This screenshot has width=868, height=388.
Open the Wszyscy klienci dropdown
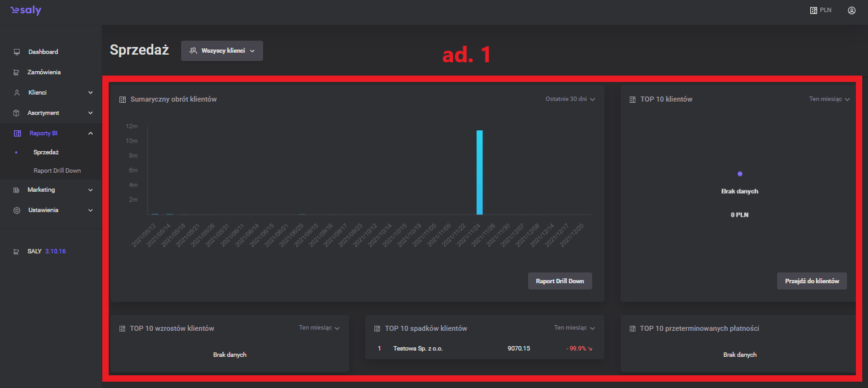click(x=222, y=51)
